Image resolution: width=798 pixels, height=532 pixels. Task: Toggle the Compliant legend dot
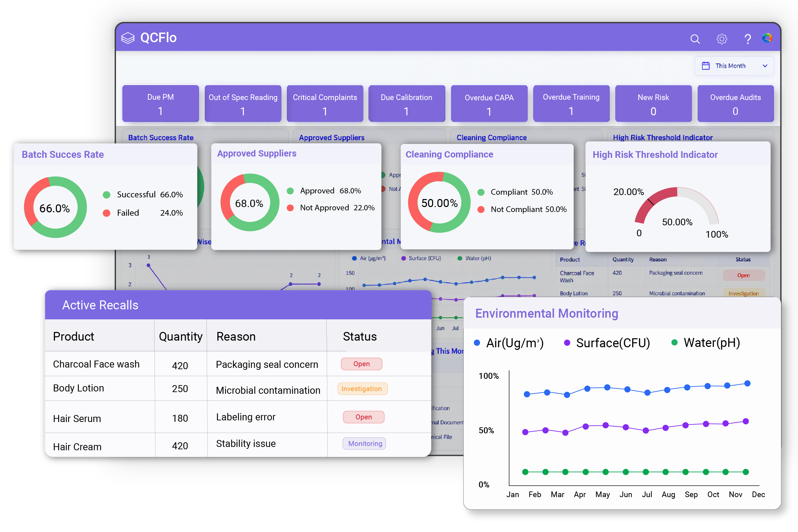[x=481, y=192]
